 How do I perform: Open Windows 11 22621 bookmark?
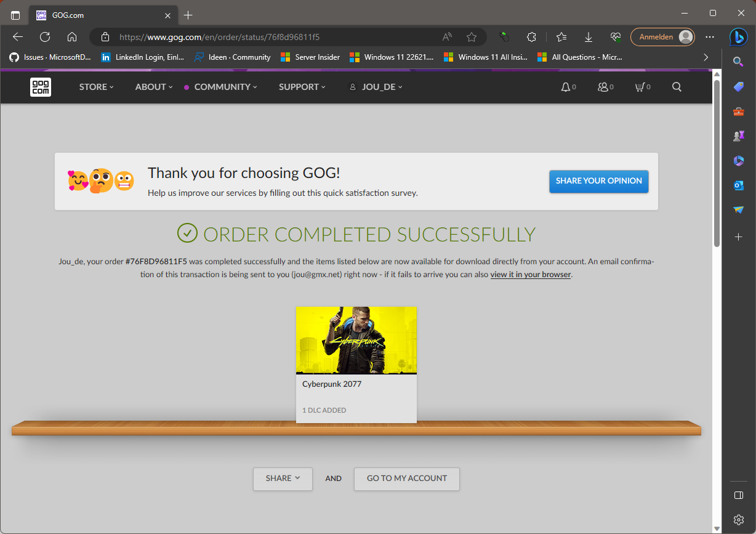point(392,57)
